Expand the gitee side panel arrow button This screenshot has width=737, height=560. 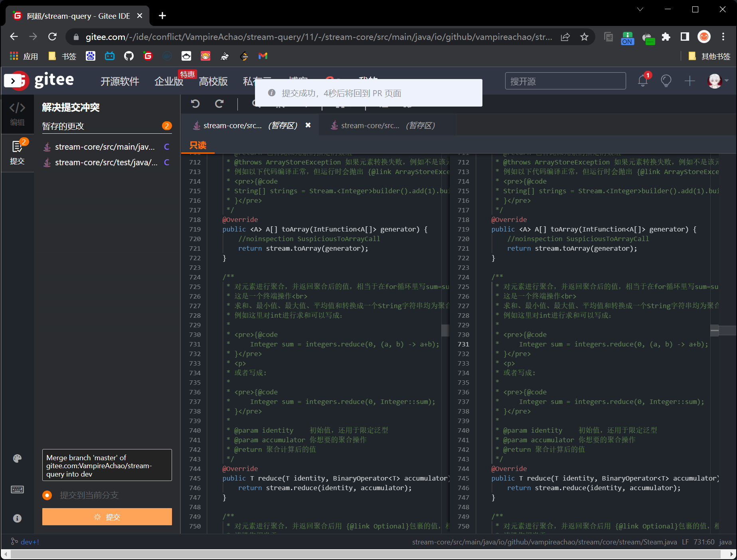click(x=13, y=81)
